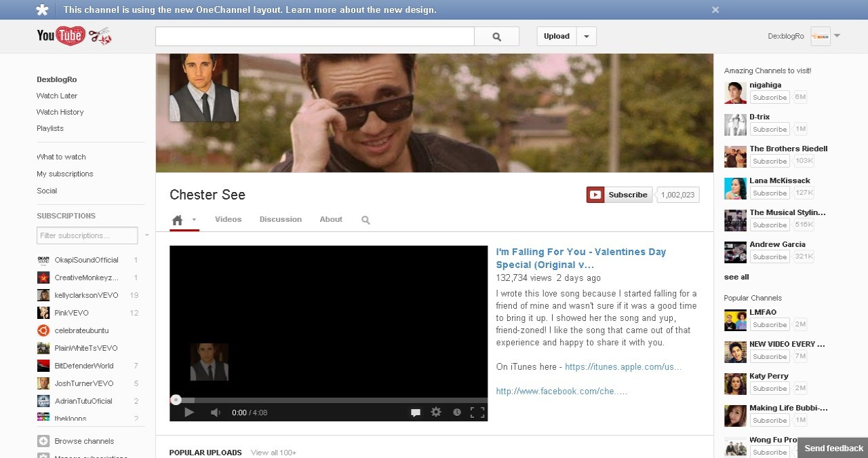Open the iTunes link in description
The width and height of the screenshot is (868, 458).
623,366
